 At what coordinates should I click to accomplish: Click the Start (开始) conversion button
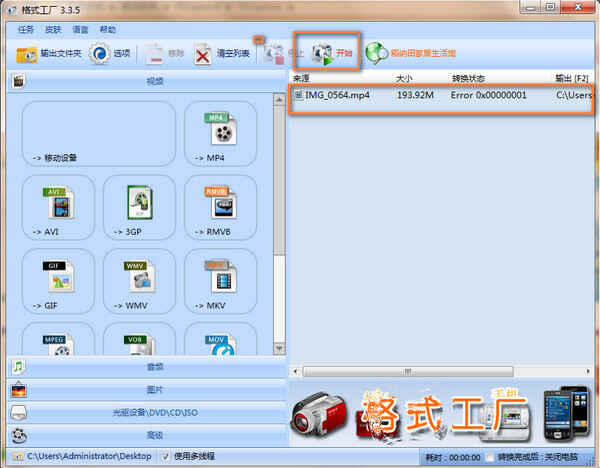pos(331,52)
